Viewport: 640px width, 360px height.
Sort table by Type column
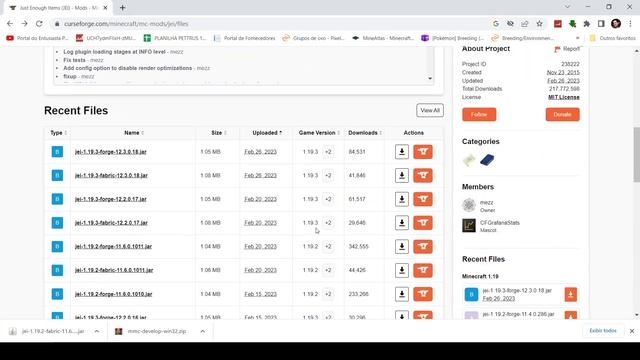tap(58, 133)
